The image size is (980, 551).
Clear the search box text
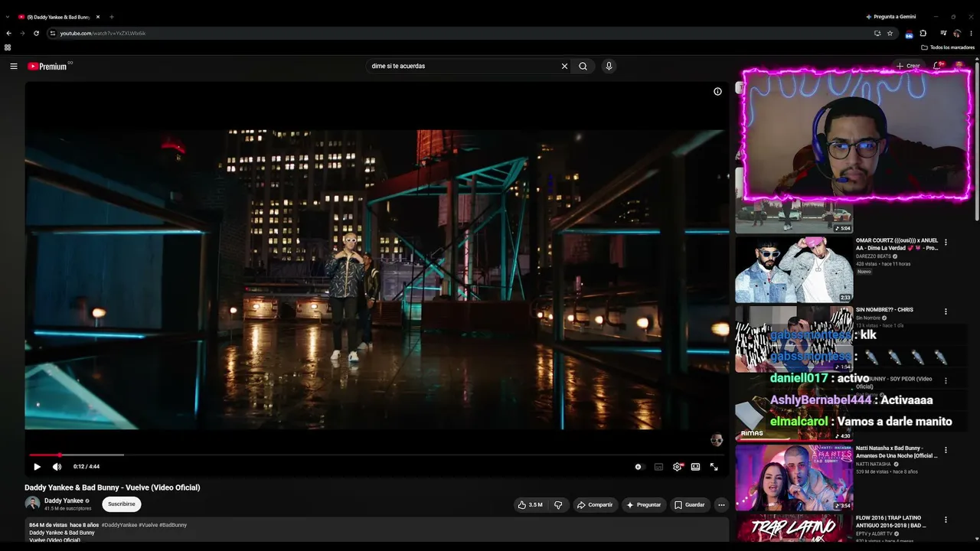click(564, 67)
